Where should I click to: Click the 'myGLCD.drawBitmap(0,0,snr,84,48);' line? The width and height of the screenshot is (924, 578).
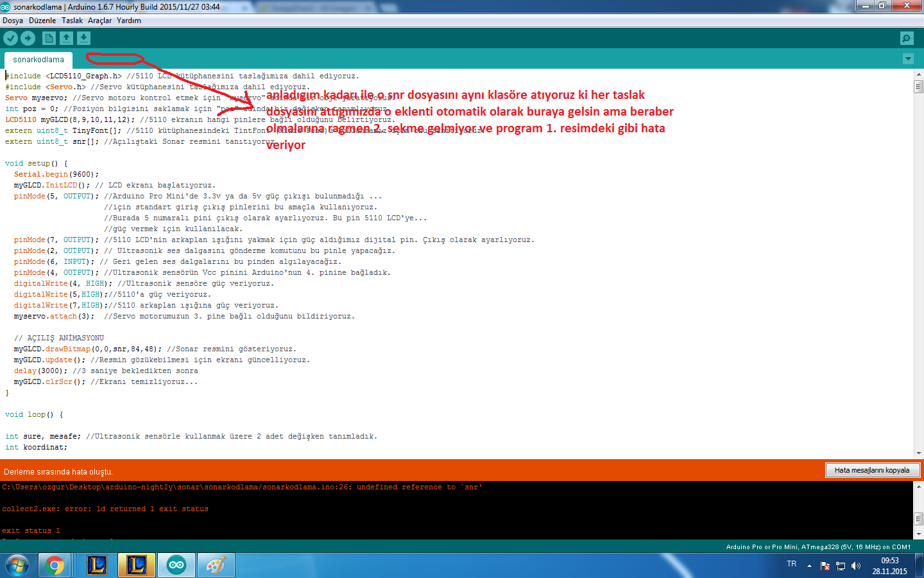click(x=155, y=349)
